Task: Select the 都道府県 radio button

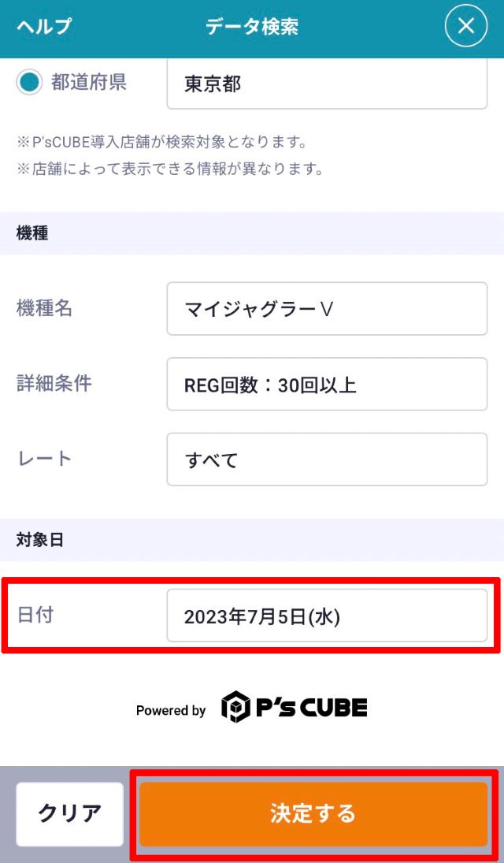Action: [29, 83]
